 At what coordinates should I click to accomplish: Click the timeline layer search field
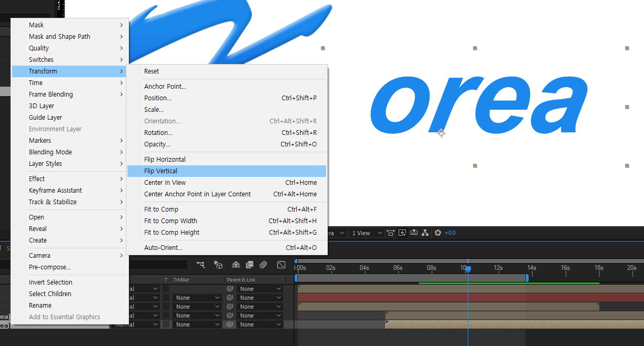coord(158,265)
